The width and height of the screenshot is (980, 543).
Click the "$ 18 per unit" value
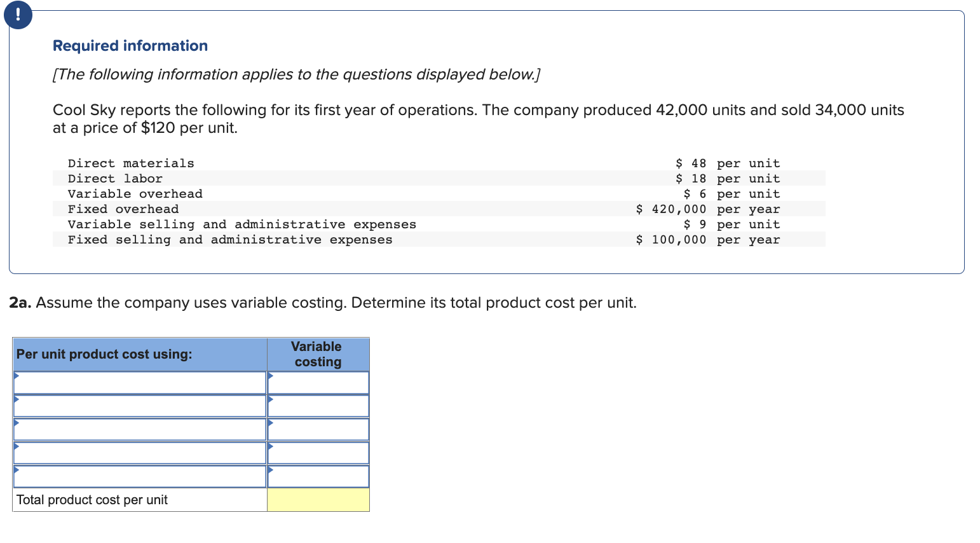click(x=728, y=179)
